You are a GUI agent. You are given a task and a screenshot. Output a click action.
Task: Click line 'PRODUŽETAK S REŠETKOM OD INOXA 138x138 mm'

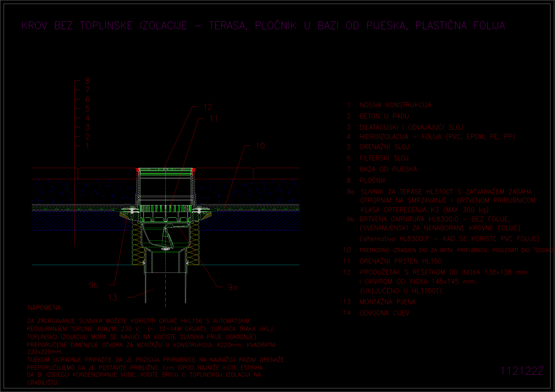point(444,272)
